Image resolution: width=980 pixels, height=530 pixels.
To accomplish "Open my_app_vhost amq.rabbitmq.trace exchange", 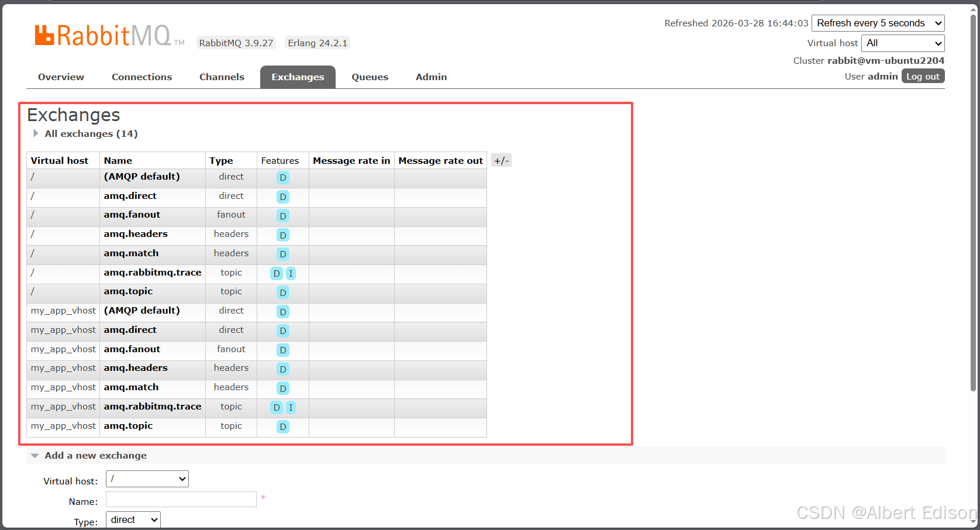I will [153, 407].
